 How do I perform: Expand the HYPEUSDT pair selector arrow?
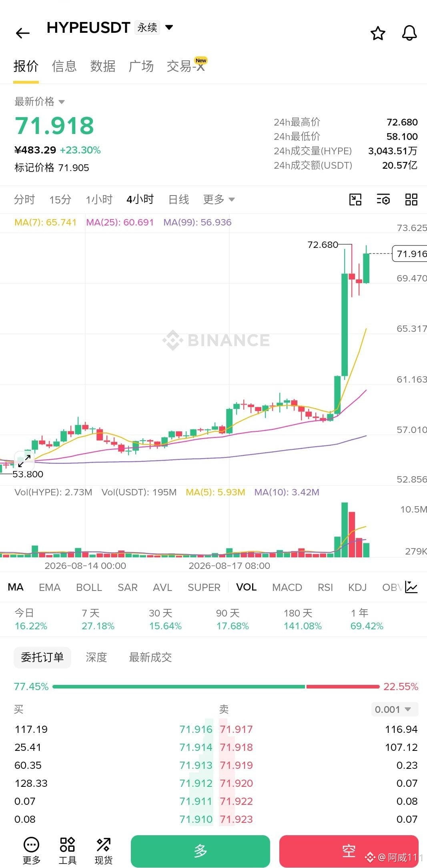coord(169,27)
